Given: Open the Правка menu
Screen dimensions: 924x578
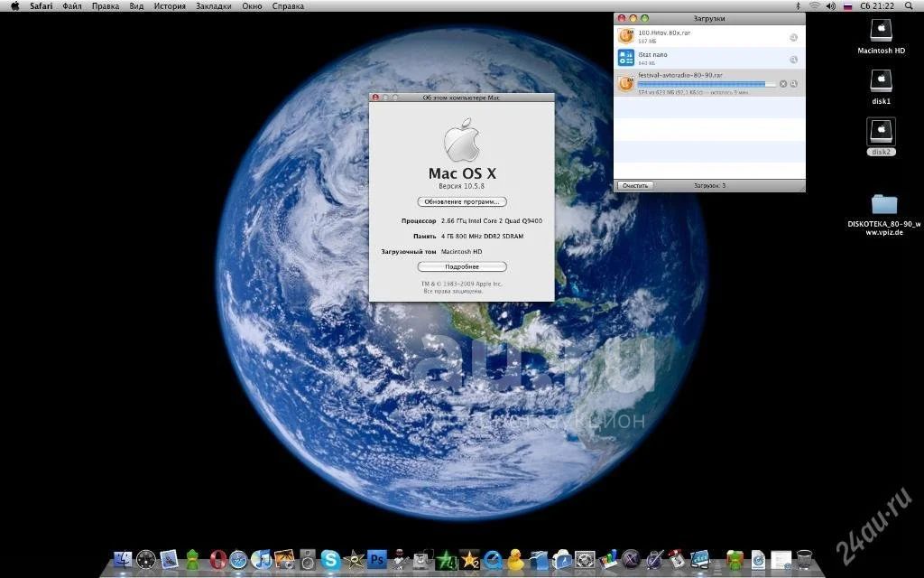Looking at the screenshot, I should pos(106,6).
